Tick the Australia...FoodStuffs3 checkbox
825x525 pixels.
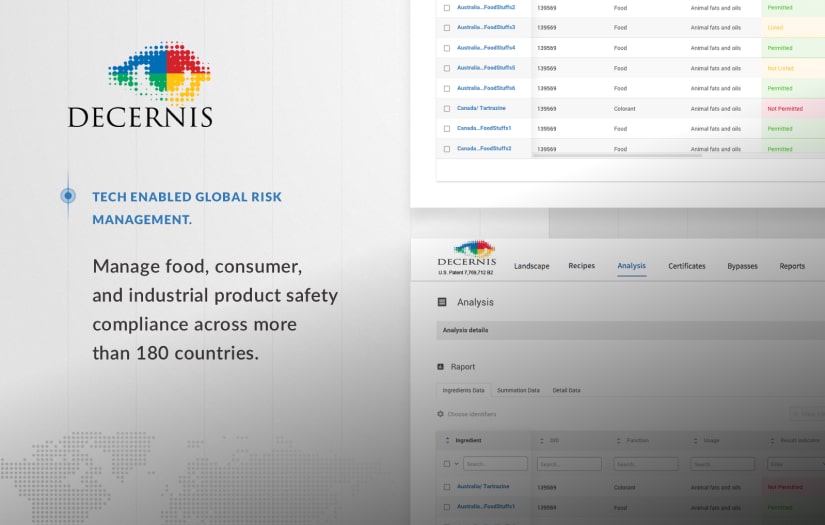(x=447, y=28)
